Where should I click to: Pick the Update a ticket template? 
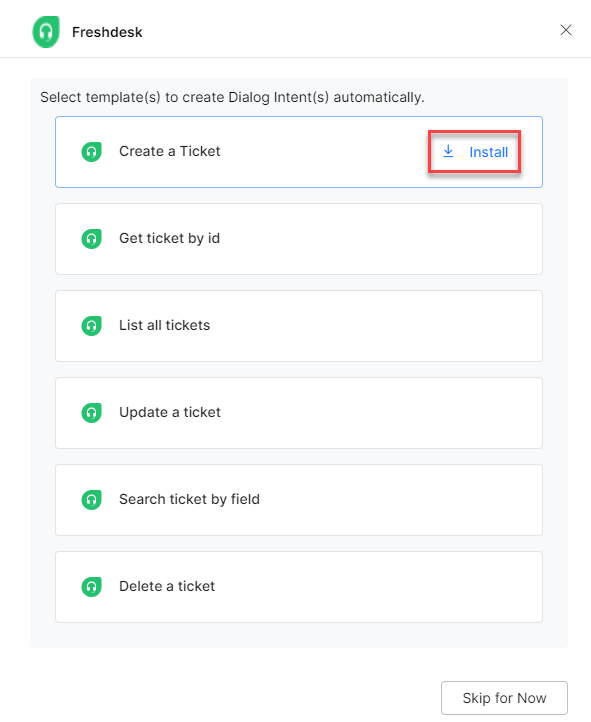tap(299, 413)
